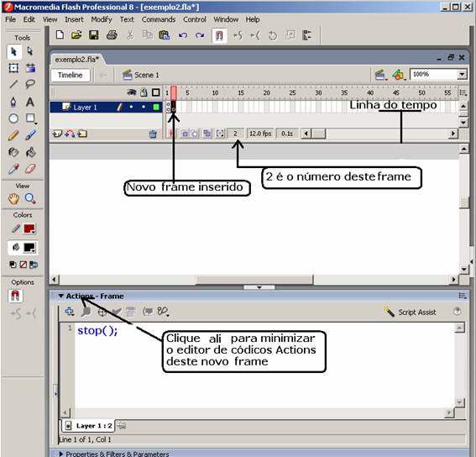Screen dimensions: 476x457
Task: Click the Save floppy disk icon
Action: pyautogui.click(x=93, y=35)
